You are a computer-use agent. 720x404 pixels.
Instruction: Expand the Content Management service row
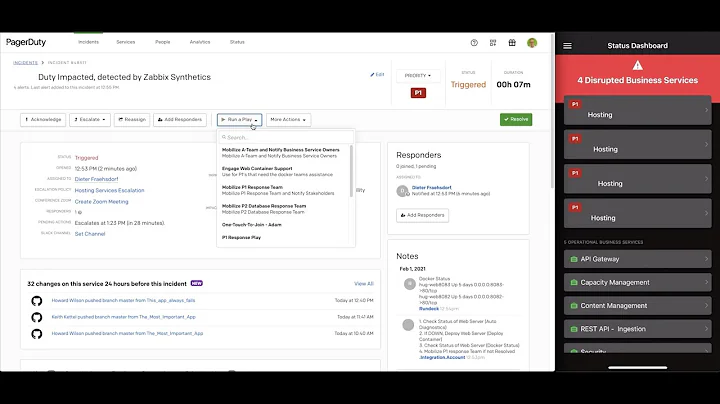point(637,306)
